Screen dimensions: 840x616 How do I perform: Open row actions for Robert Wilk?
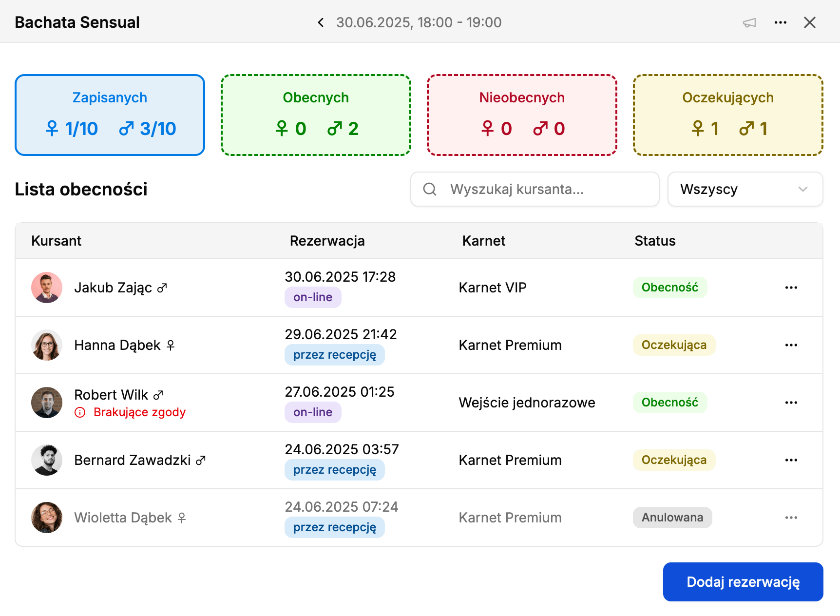coord(791,403)
